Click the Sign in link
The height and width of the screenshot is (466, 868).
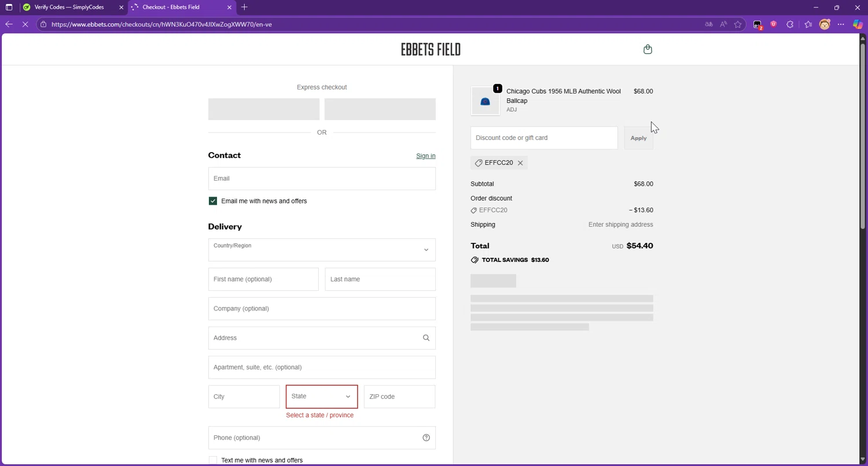(x=426, y=156)
